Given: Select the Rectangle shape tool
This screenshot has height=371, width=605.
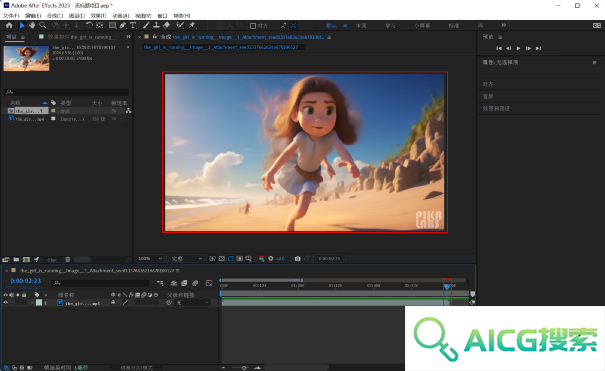Looking at the screenshot, I should 112,25.
